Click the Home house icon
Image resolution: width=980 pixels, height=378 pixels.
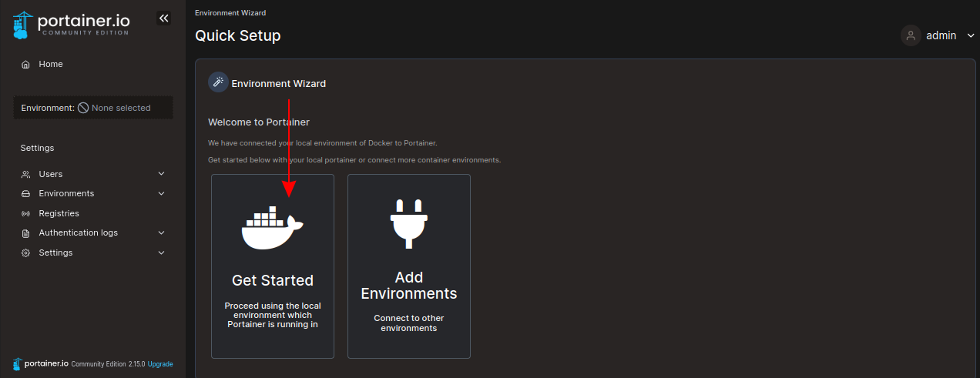pyautogui.click(x=26, y=65)
